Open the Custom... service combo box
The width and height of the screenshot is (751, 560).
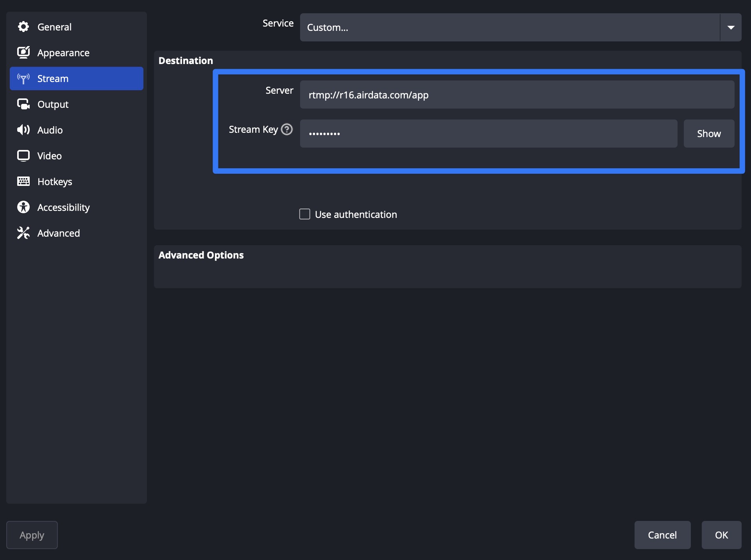coord(510,27)
